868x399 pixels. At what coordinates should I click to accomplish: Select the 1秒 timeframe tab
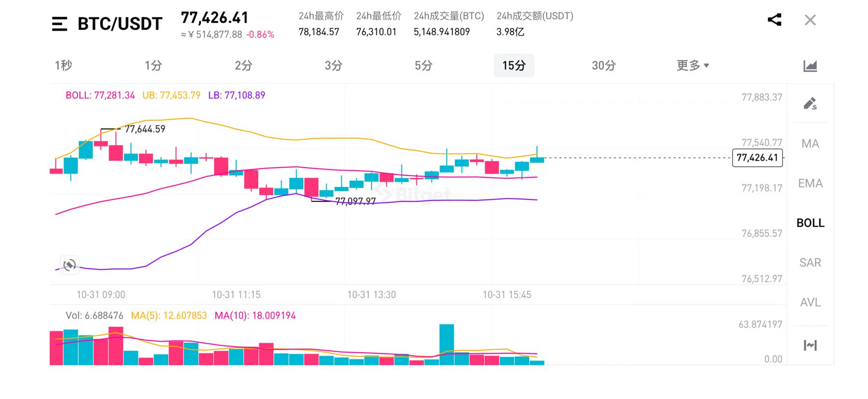(63, 66)
